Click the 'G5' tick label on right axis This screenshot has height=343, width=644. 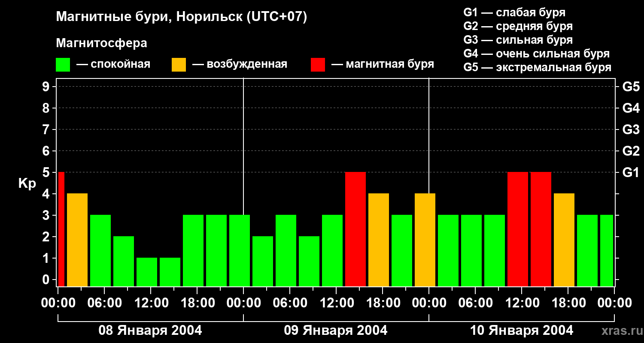(631, 87)
